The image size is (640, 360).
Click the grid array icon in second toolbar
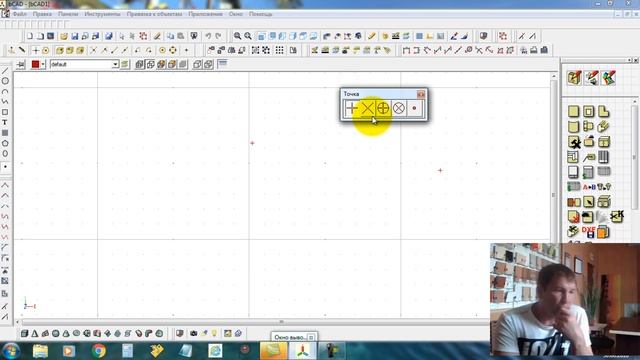[x=280, y=50]
